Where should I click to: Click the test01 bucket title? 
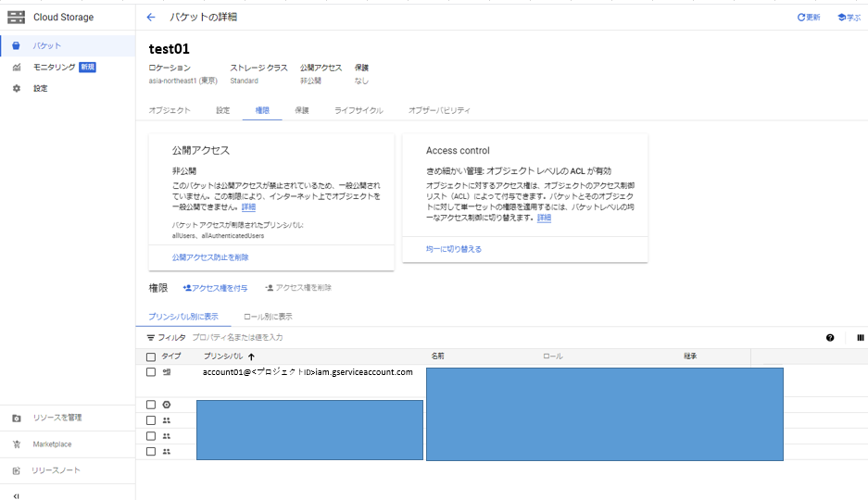click(169, 49)
